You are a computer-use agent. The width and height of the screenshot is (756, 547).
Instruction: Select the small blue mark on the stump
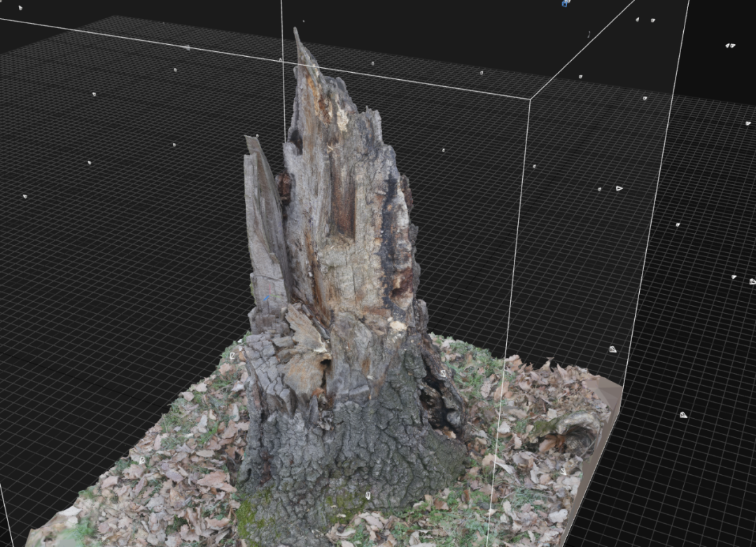266,298
